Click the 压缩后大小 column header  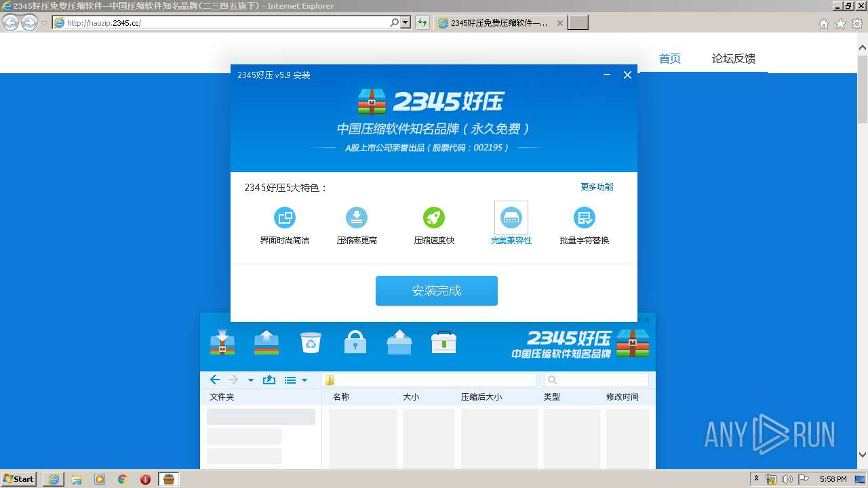click(x=481, y=397)
